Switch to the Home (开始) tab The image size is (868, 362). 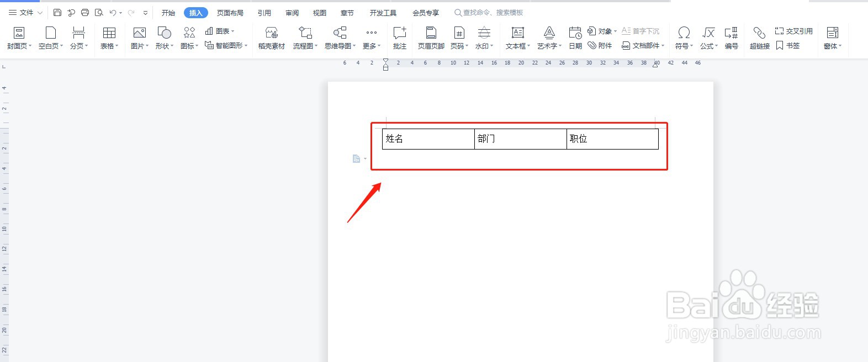click(x=168, y=13)
